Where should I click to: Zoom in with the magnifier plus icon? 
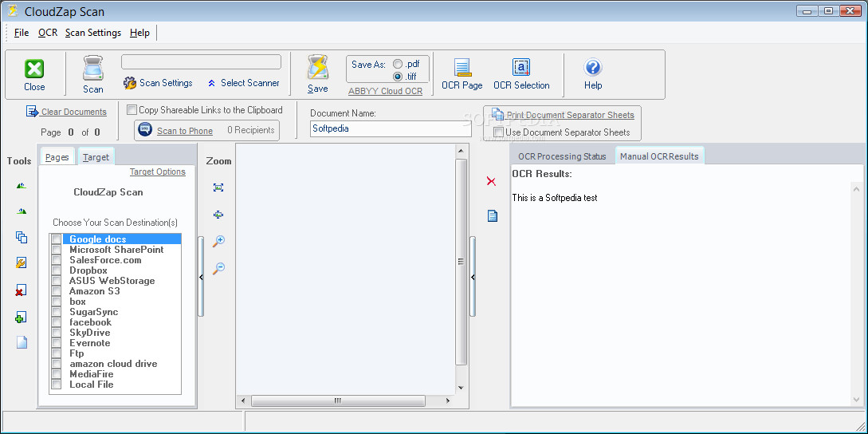coord(218,241)
